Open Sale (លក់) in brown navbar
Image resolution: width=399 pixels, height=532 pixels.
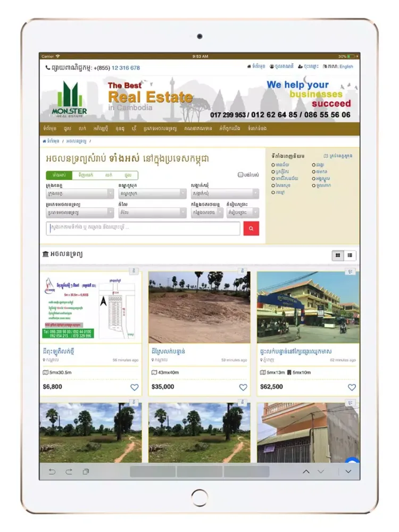click(x=82, y=129)
